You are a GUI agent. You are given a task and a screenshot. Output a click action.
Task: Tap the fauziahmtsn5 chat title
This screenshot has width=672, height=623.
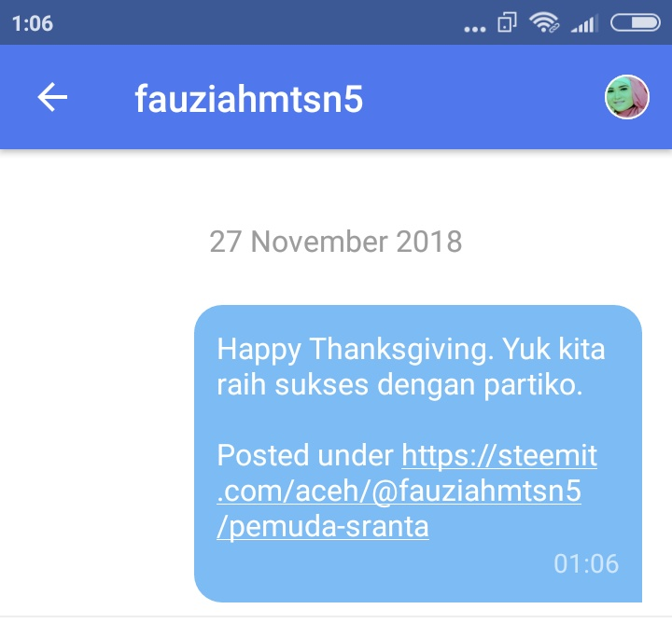coord(248,99)
